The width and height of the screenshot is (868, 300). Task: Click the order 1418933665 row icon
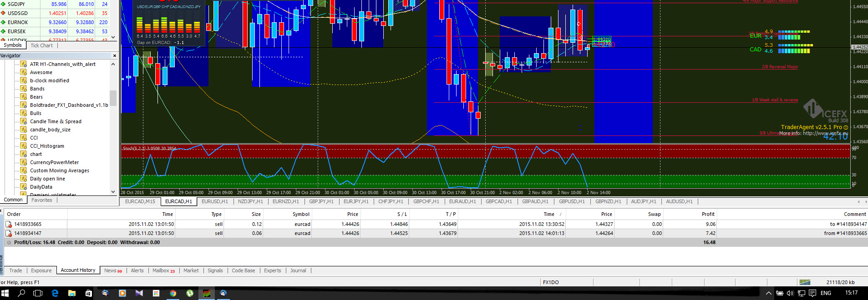click(x=8, y=224)
